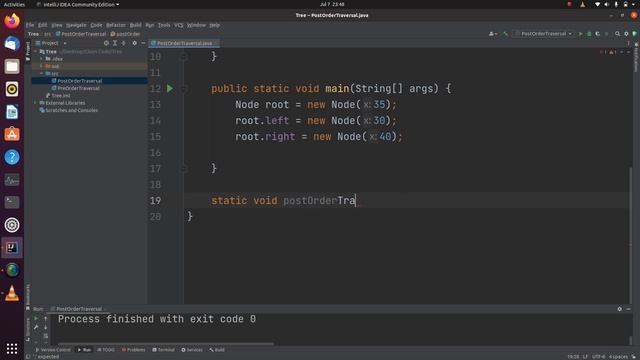The image size is (640, 360).
Task: Expand the .idea folder
Action: click(41, 59)
